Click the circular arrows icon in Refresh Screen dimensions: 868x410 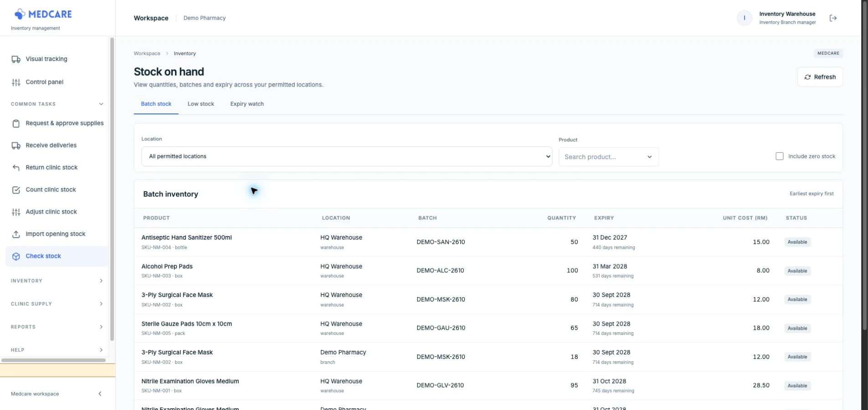[x=807, y=77]
